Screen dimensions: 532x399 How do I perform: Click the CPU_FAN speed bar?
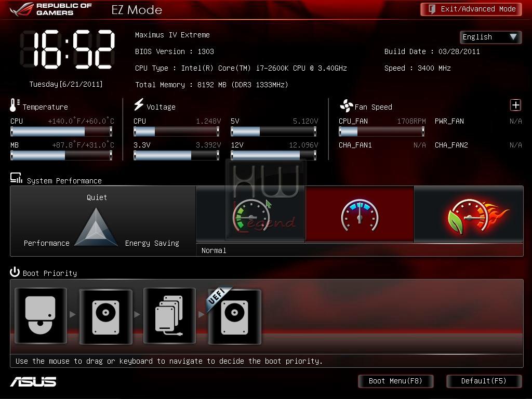(381, 131)
